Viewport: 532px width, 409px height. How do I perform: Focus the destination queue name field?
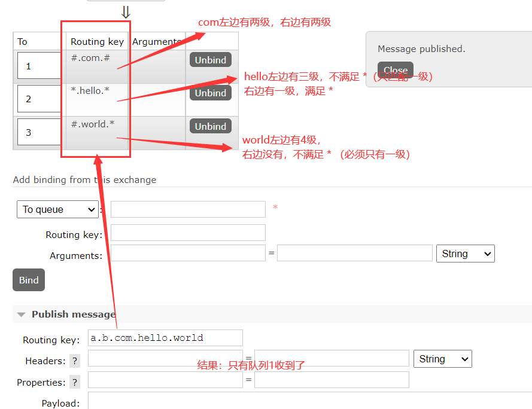click(x=188, y=209)
